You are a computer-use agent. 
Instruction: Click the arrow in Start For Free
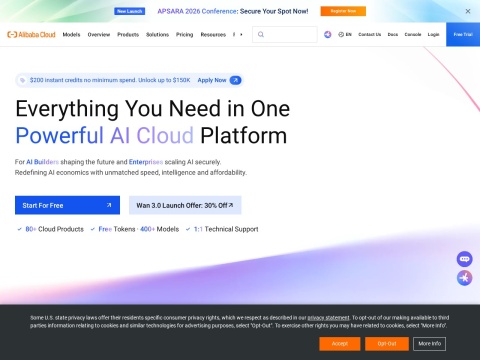coord(109,205)
